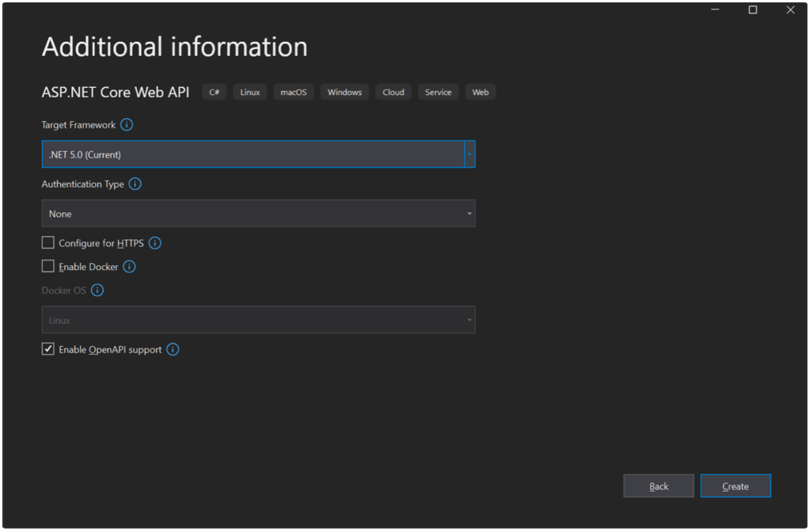Go back with the Back button
Screen dimensions: 811x532
(658, 486)
